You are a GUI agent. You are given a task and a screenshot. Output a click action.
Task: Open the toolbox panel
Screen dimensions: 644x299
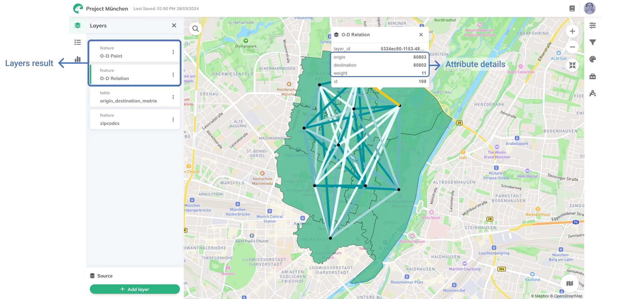(593, 76)
